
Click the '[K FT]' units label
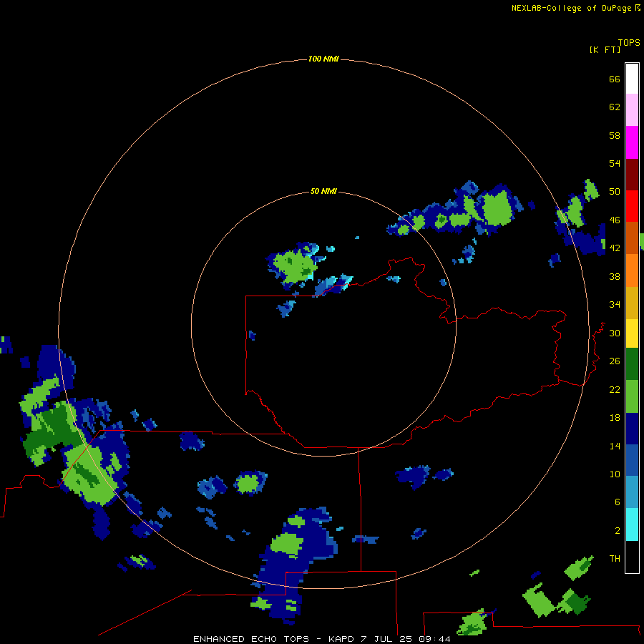(605, 49)
